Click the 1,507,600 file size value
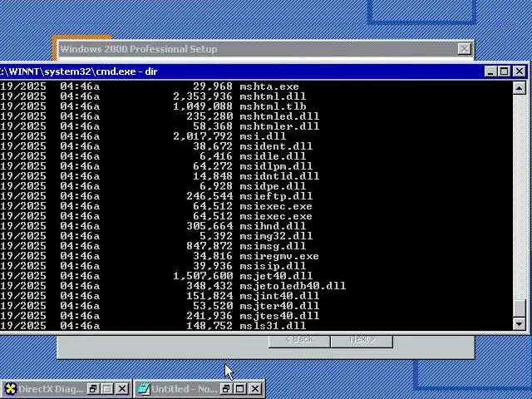532x399 pixels. coord(203,276)
